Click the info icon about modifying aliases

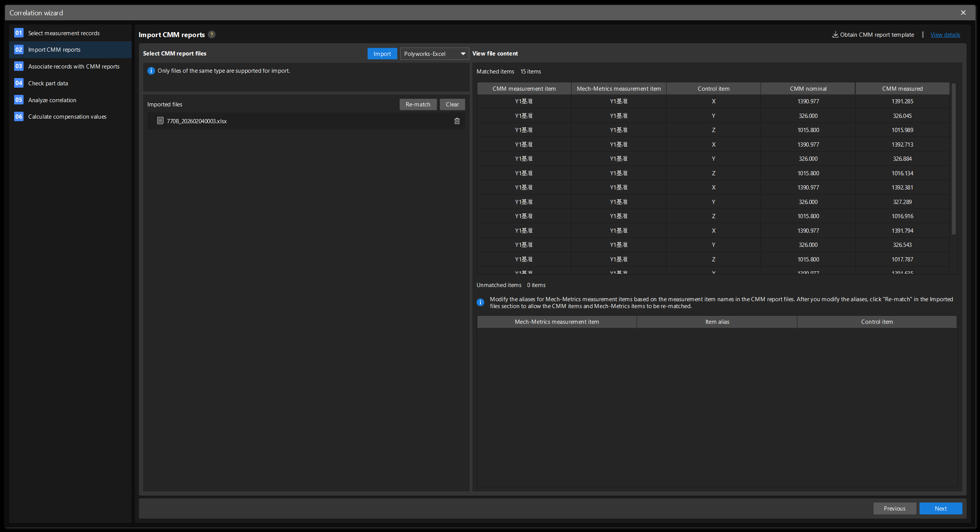[480, 302]
